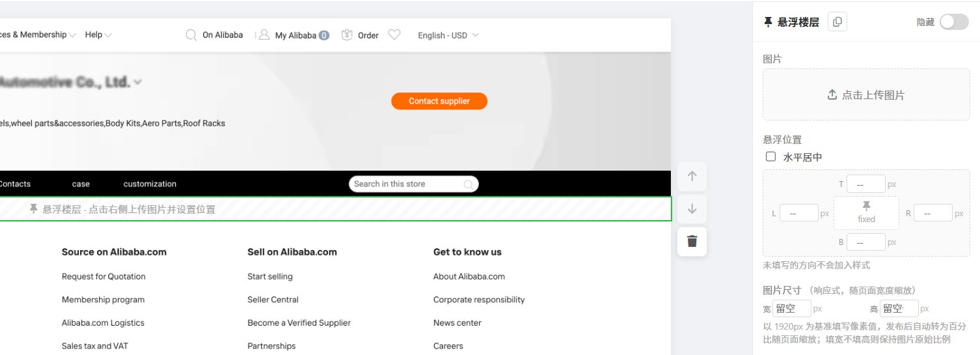Click Sell on Alibaba.com heading
Viewport: 980px width, 355px height.
[x=292, y=252]
